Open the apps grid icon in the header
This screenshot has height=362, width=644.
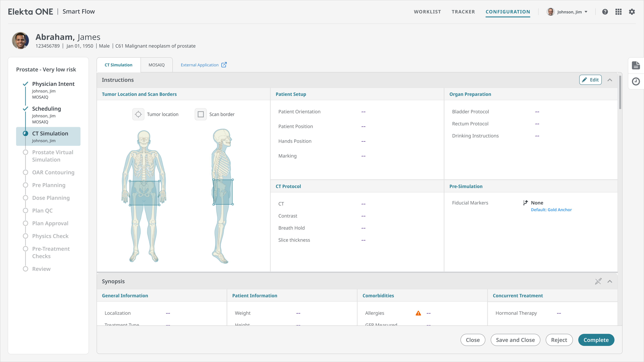pos(619,12)
